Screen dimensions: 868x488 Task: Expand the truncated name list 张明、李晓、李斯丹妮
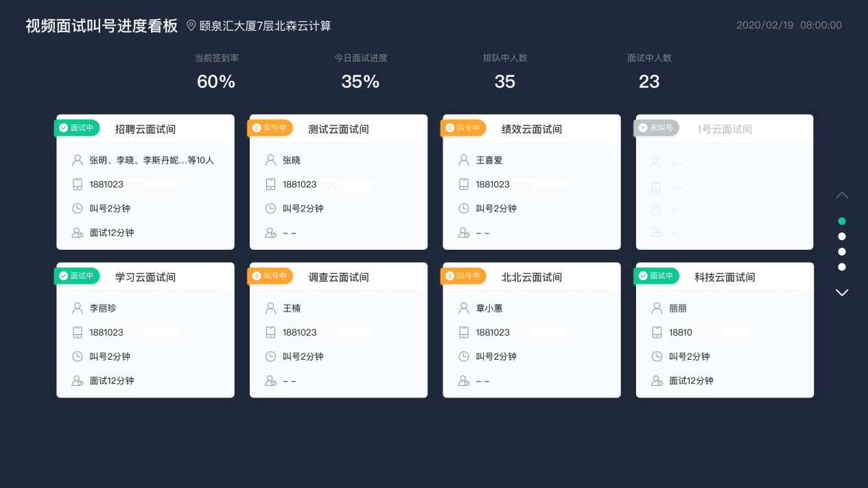coord(152,160)
